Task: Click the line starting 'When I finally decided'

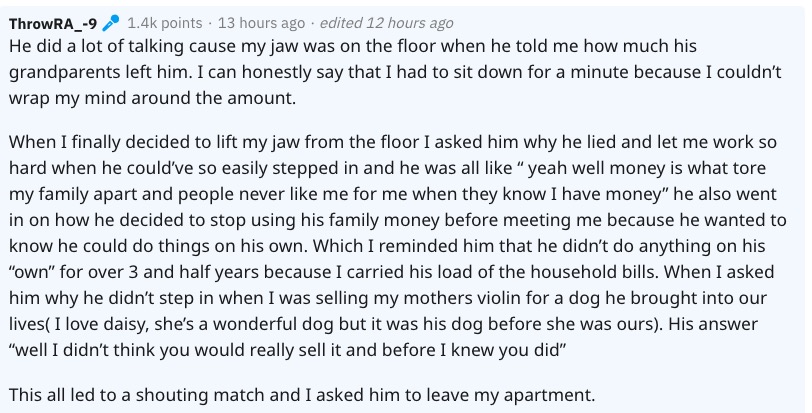Action: click(x=393, y=142)
